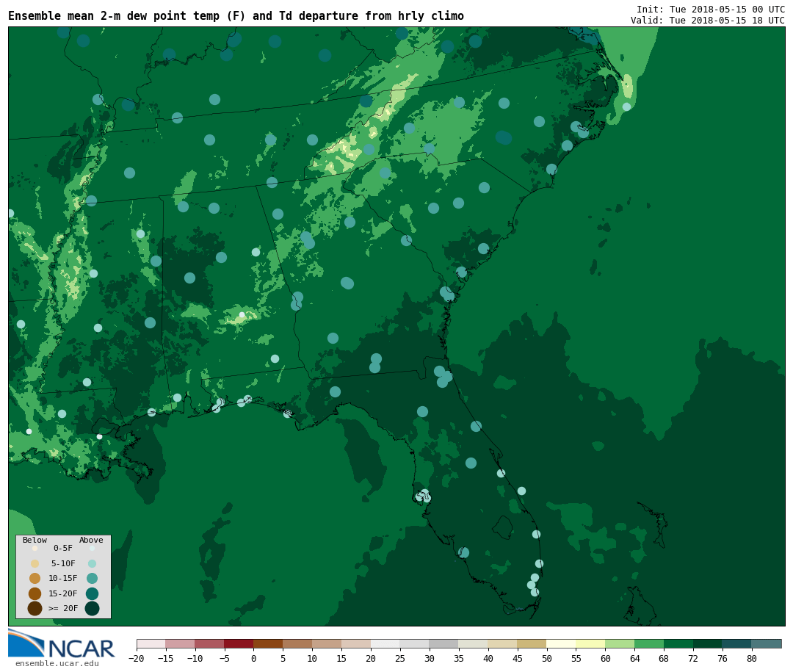Pick the khaki 45 to 50 colorbar swatch

coord(532,643)
